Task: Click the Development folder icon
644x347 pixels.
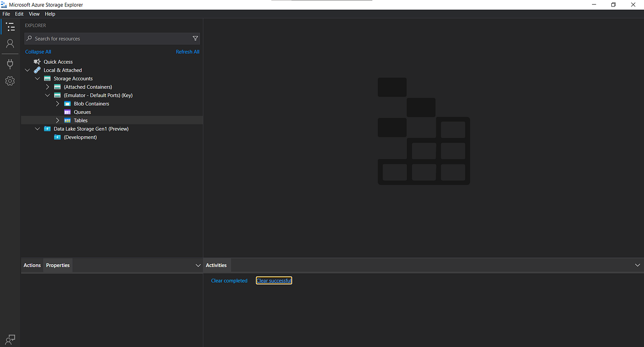Action: click(x=57, y=137)
